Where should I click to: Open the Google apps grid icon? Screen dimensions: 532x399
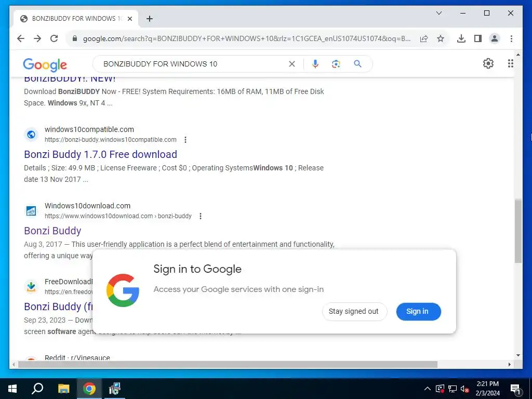pyautogui.click(x=510, y=63)
